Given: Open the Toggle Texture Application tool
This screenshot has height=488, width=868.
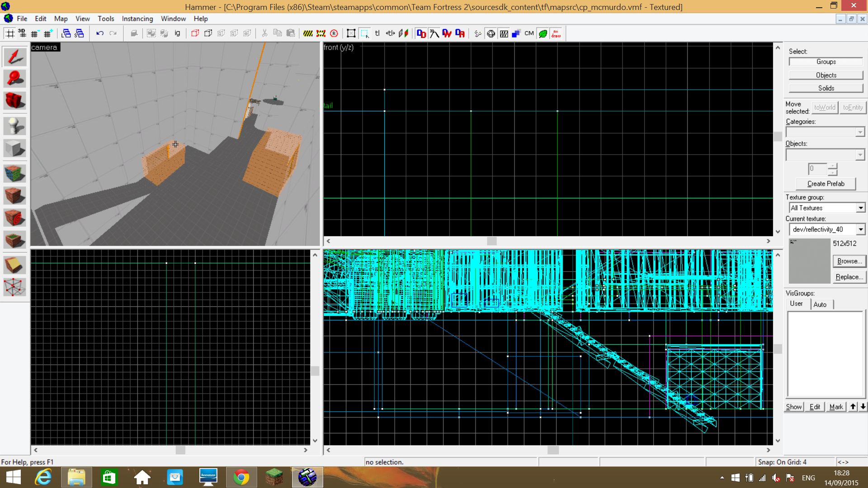Looking at the screenshot, I should tap(14, 174).
